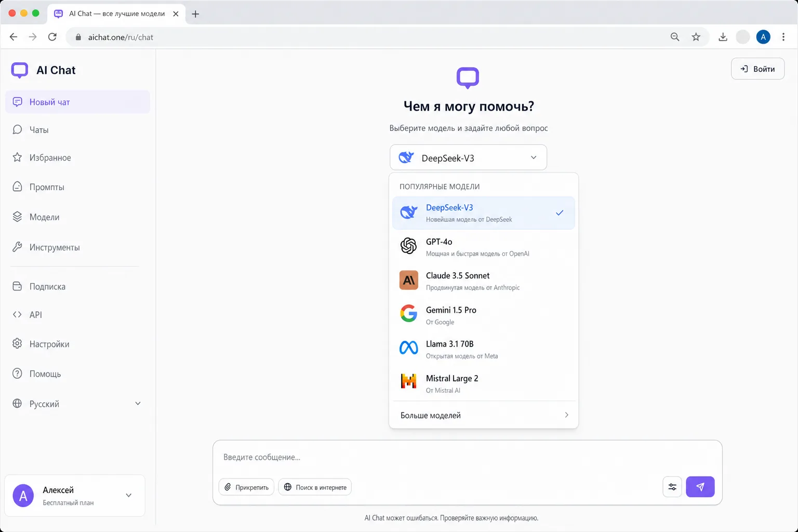The image size is (798, 532).
Task: Expand the Алексей account menu chevron
Action: tap(129, 495)
